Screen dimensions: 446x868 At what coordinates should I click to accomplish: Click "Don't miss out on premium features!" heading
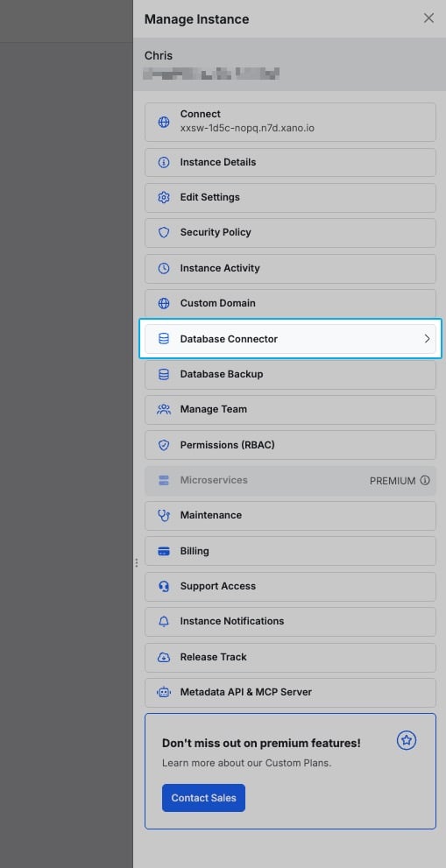pyautogui.click(x=261, y=744)
